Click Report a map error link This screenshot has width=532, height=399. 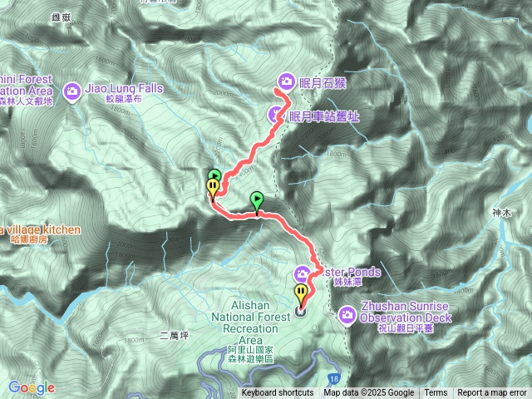(491, 393)
